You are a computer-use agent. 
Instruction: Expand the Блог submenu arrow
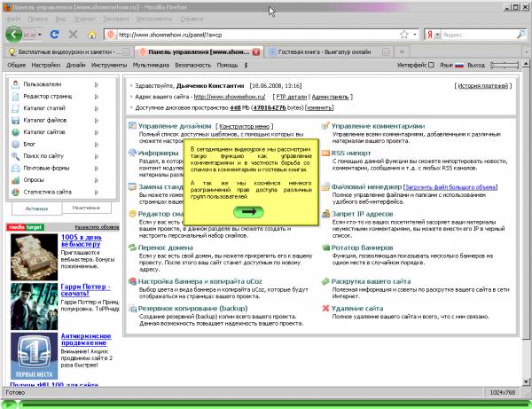click(97, 145)
